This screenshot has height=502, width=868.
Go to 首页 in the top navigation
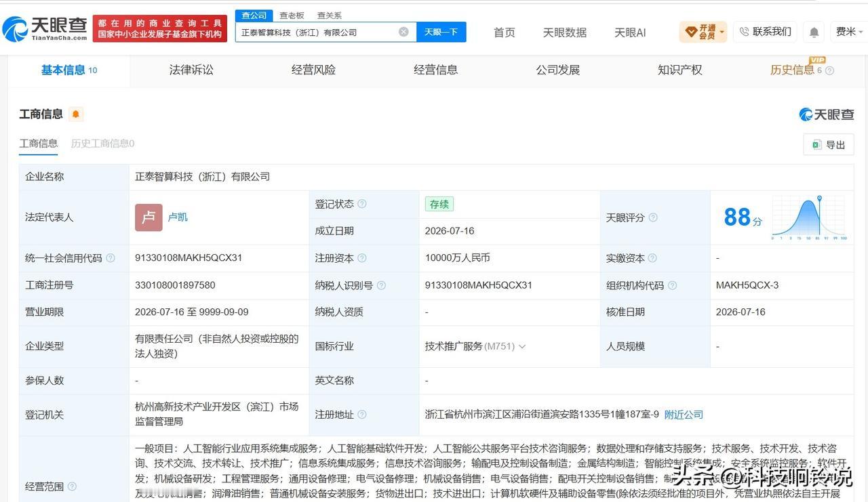(x=504, y=32)
